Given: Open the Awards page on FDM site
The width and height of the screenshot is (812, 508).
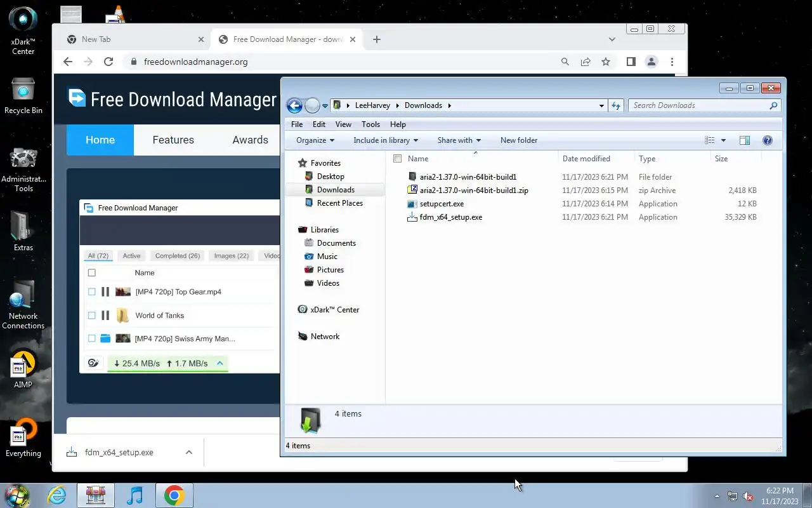Looking at the screenshot, I should click(x=251, y=140).
